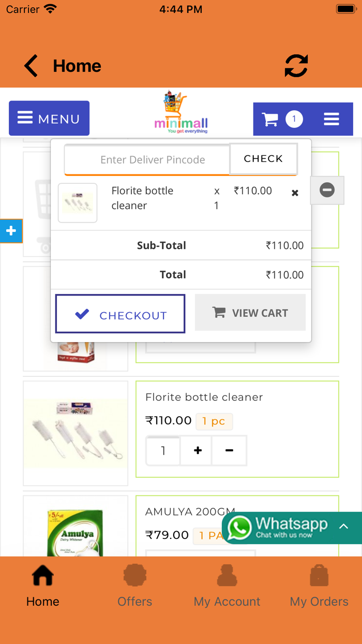Open the VIEW CART button
Image resolution: width=362 pixels, height=644 pixels.
tap(250, 313)
